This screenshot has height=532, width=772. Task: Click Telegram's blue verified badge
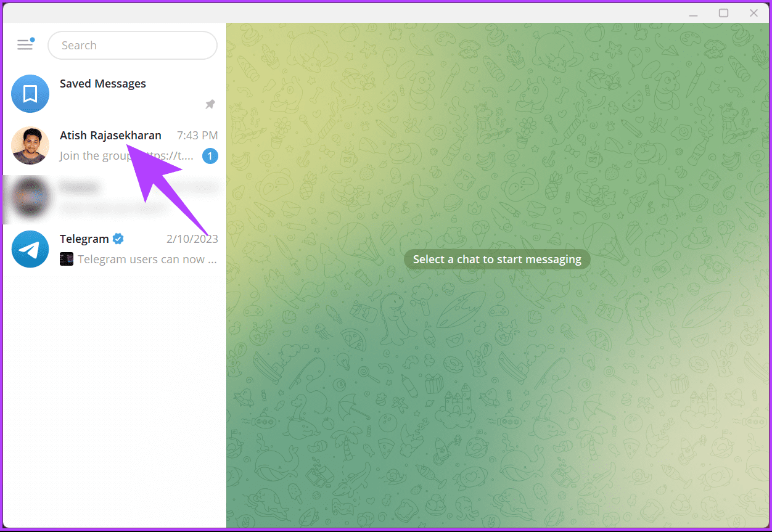[118, 239]
